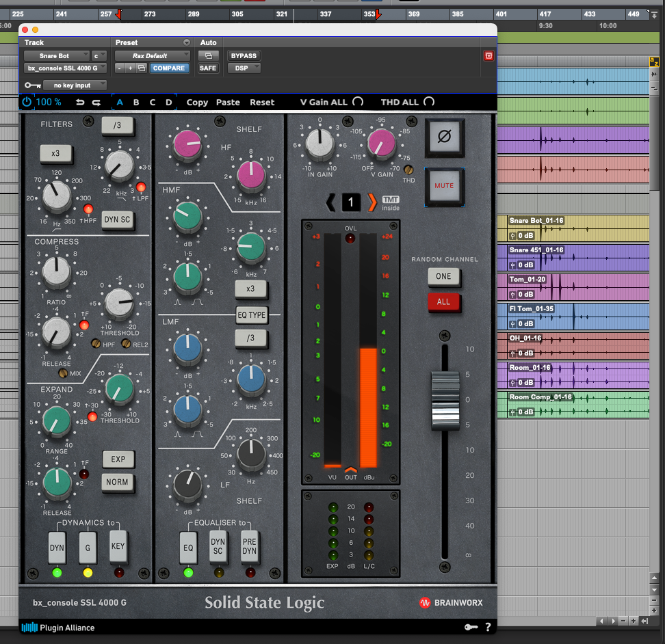The image size is (665, 644).
Task: Open the key input icon
Action: click(x=33, y=85)
